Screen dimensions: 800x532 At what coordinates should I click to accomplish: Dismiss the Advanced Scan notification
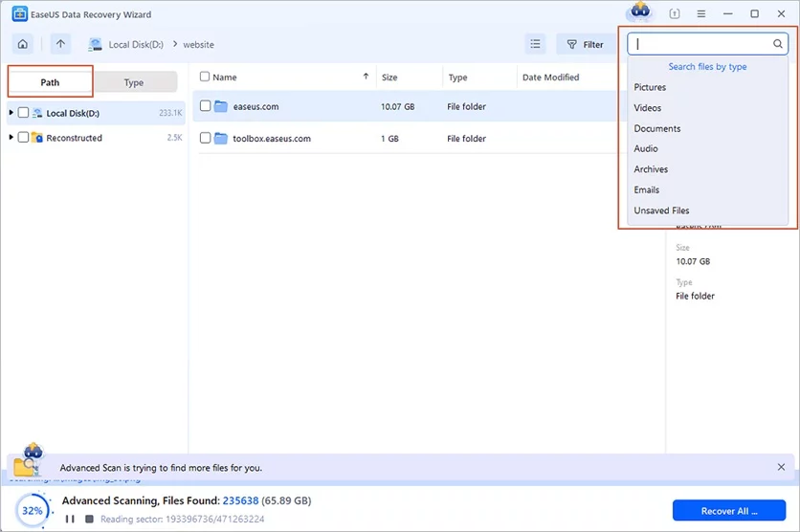pos(781,467)
